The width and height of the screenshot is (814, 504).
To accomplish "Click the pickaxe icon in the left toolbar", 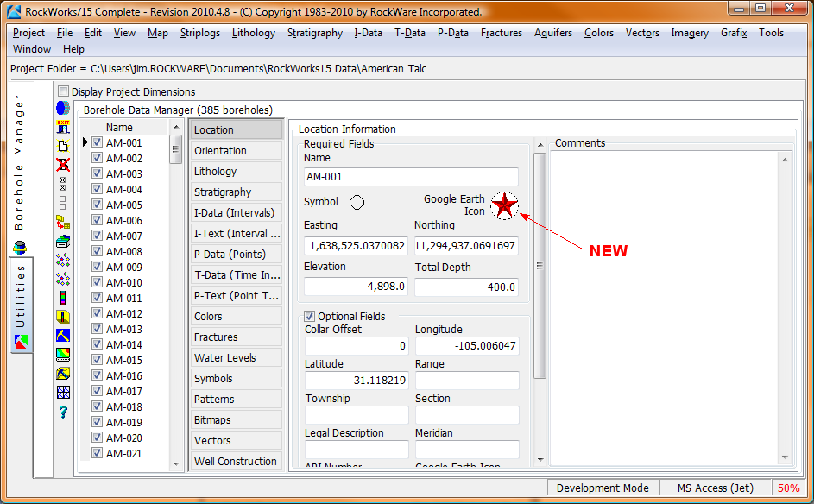I will pyautogui.click(x=63, y=335).
